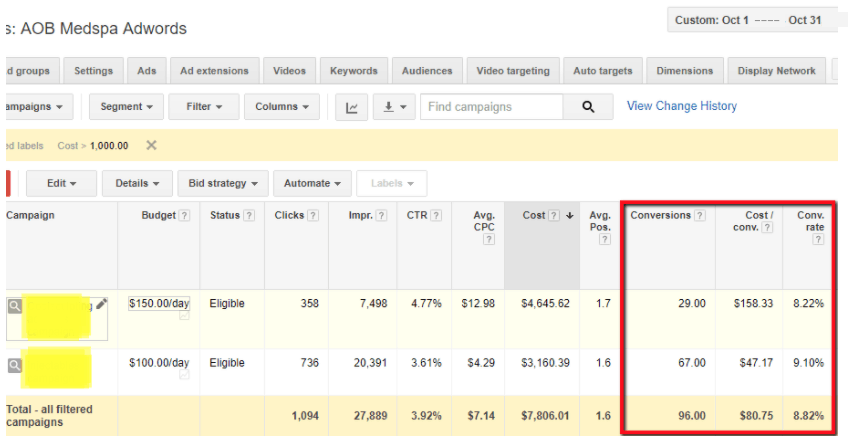This screenshot has height=448, width=848.
Task: Click the $150.00/day budget field
Action: [159, 304]
